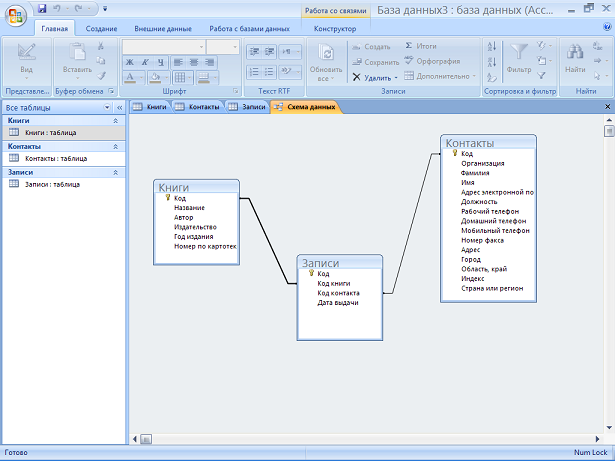Redo using Quick Access toolbar icon
The image size is (615, 461).
click(x=79, y=8)
